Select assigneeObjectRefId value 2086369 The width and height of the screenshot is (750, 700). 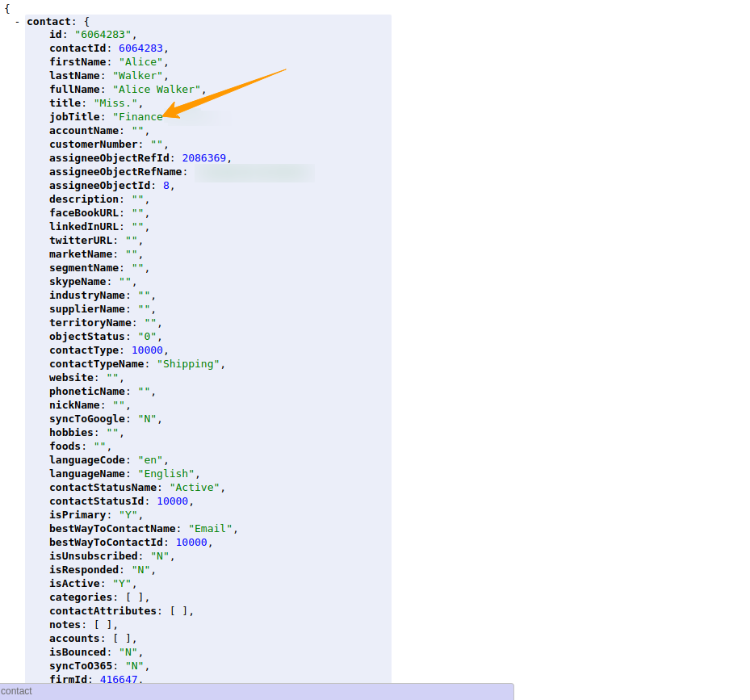tap(203, 158)
